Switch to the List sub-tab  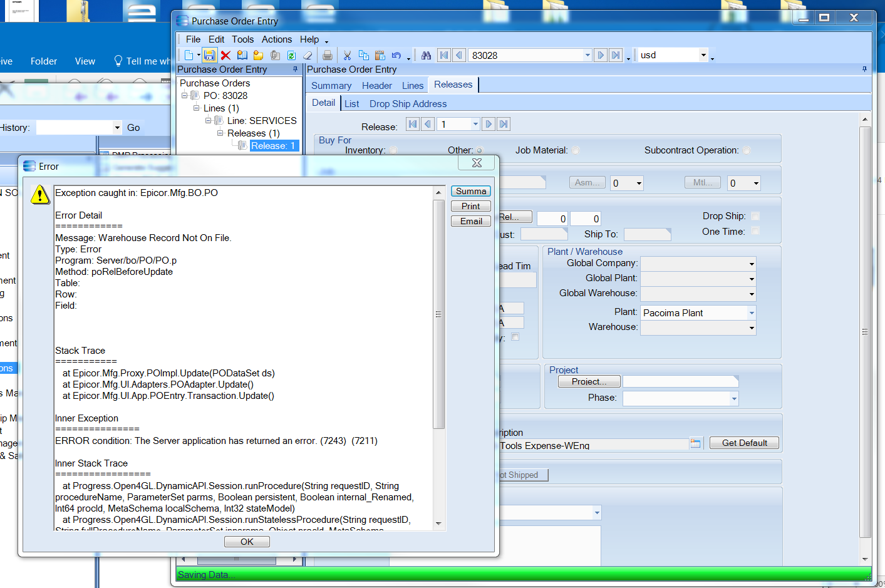(352, 104)
